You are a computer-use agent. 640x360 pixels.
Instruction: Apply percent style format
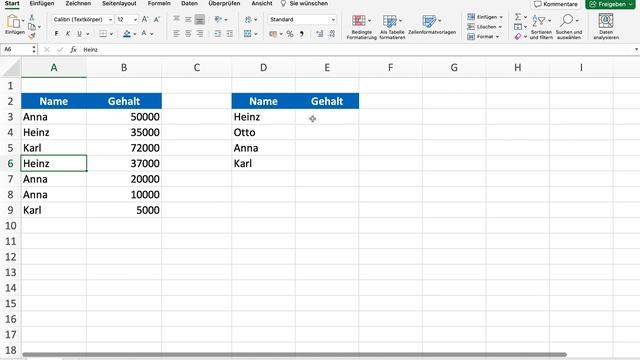(290, 34)
